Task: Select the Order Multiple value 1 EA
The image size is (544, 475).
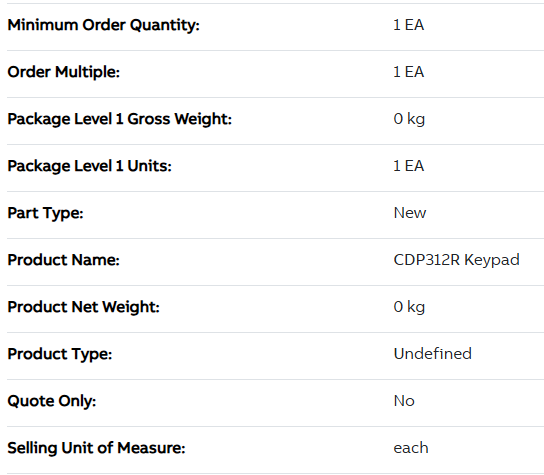Action: 409,72
